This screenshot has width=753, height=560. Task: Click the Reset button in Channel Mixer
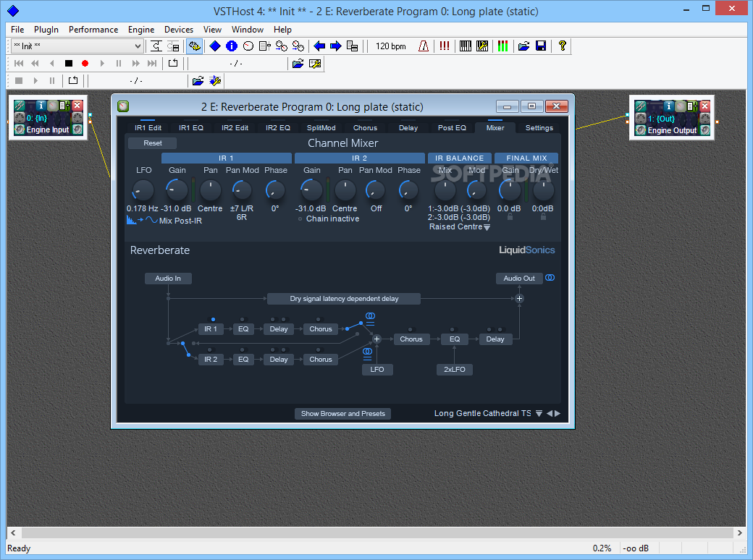point(152,143)
